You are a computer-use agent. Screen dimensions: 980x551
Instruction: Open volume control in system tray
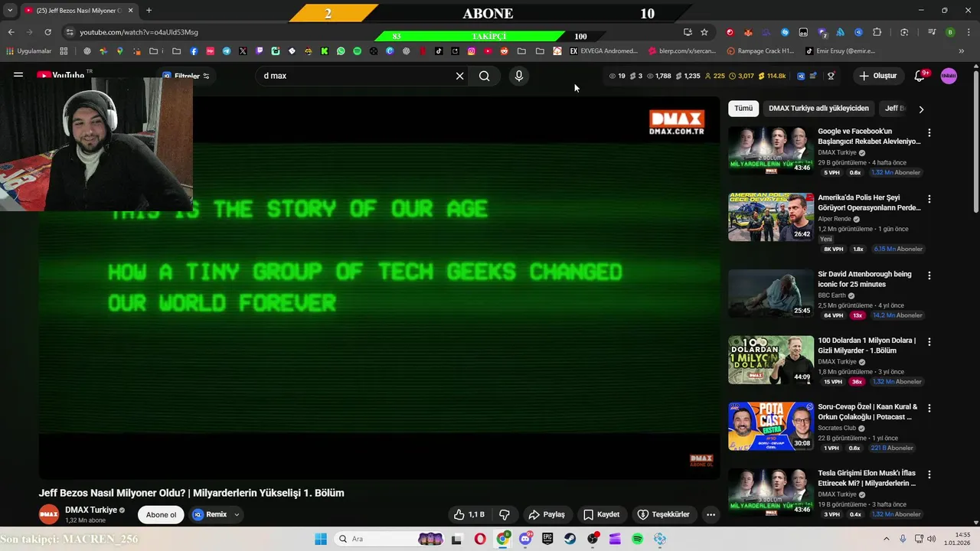pyautogui.click(x=932, y=539)
